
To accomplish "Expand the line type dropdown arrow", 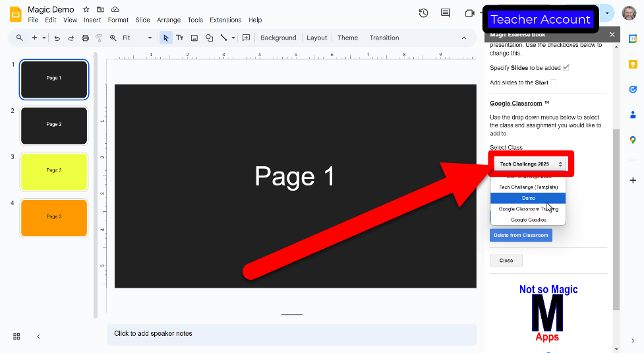I will click(233, 38).
